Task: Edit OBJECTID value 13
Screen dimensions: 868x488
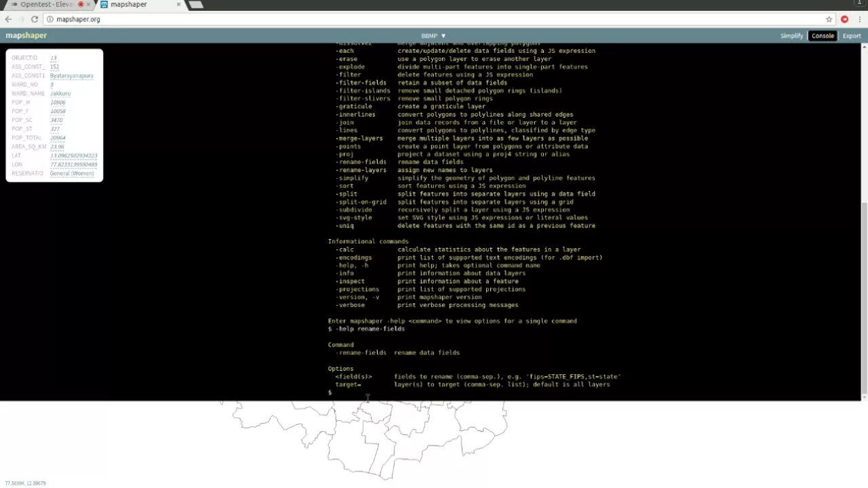Action: click(54, 58)
